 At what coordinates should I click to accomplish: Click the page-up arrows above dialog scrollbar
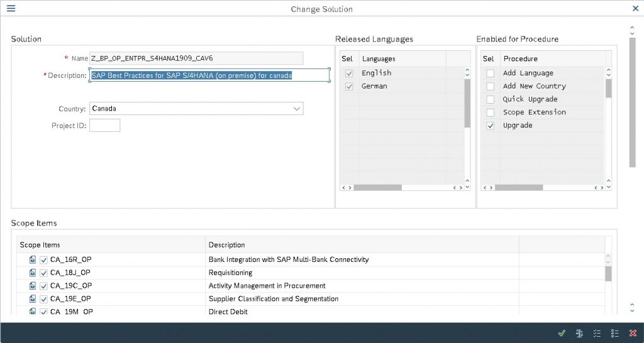(x=633, y=30)
